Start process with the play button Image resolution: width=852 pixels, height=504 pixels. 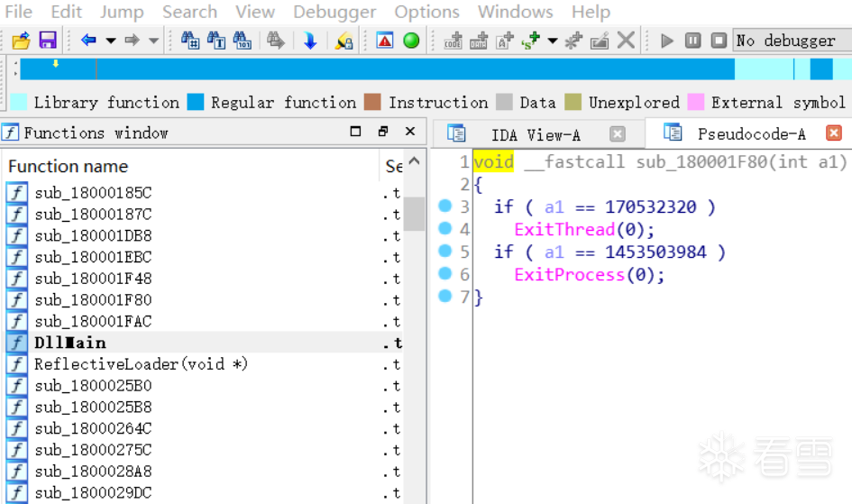pyautogui.click(x=666, y=41)
